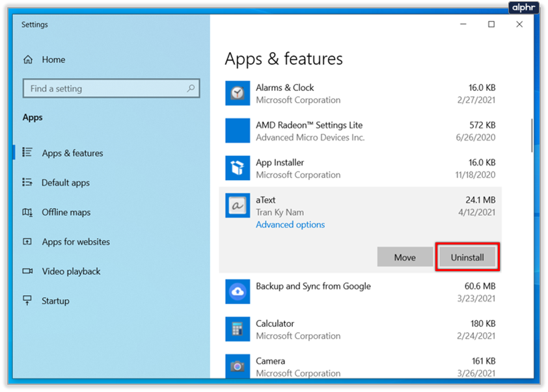The image size is (548, 392).
Task: Click the Video playback camera icon
Action: (x=27, y=271)
